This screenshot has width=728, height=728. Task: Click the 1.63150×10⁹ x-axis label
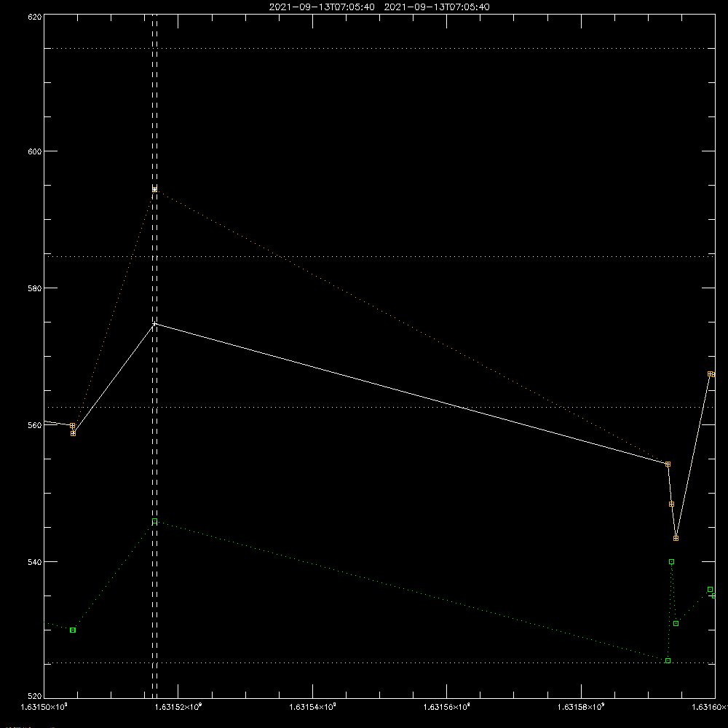click(44, 707)
